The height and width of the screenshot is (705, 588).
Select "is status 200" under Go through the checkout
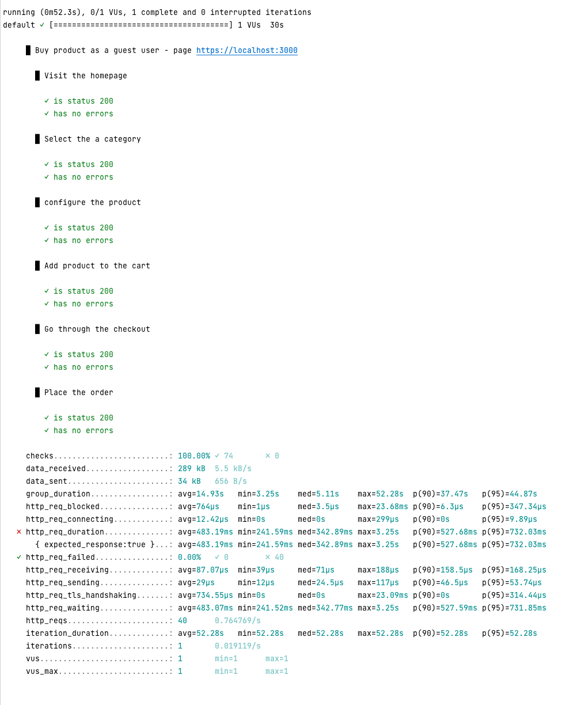click(x=83, y=354)
